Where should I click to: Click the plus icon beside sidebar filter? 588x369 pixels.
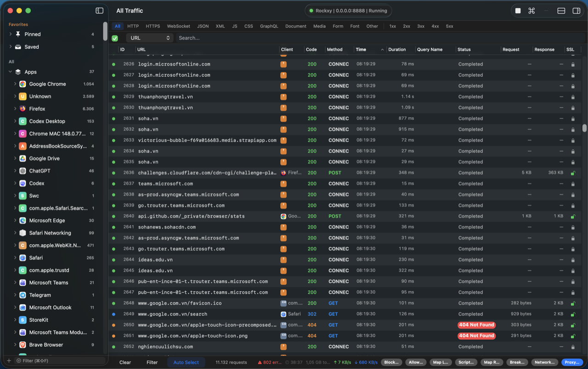click(9, 361)
